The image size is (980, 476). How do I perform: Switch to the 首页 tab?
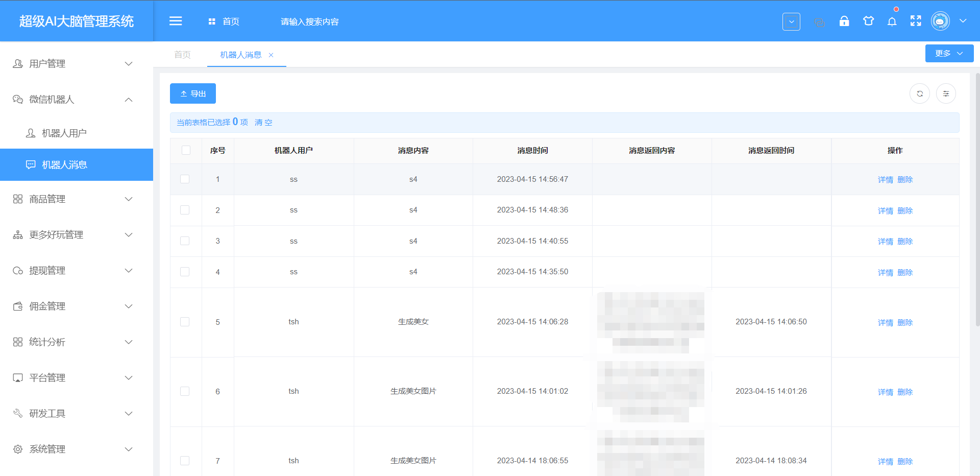[182, 55]
